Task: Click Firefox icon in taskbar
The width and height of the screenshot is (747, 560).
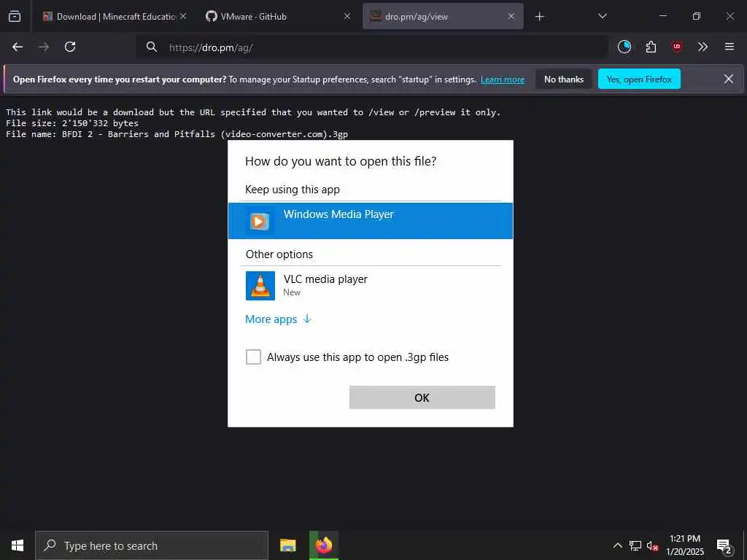Action: (x=323, y=545)
